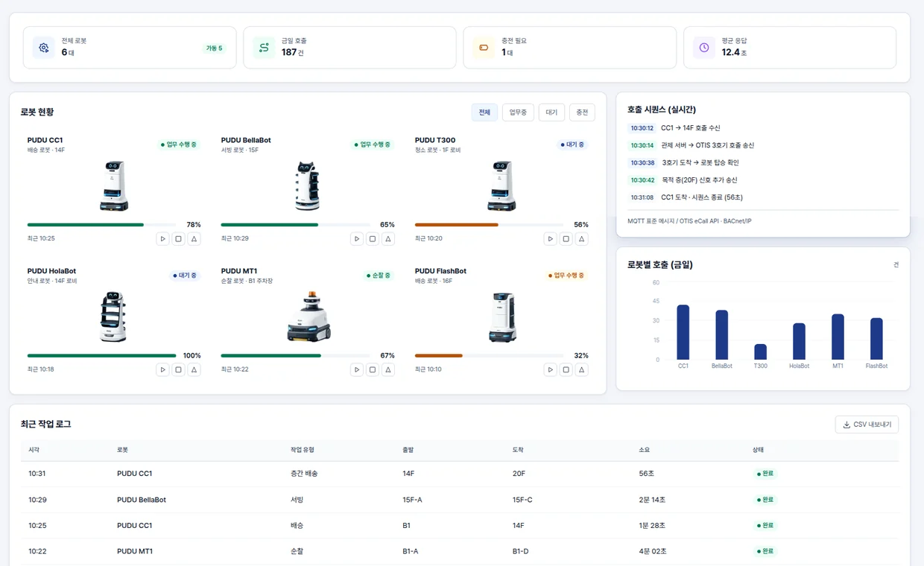This screenshot has width=924, height=566.
Task: Click PUDU T300 56% battery bar
Action: coord(490,225)
